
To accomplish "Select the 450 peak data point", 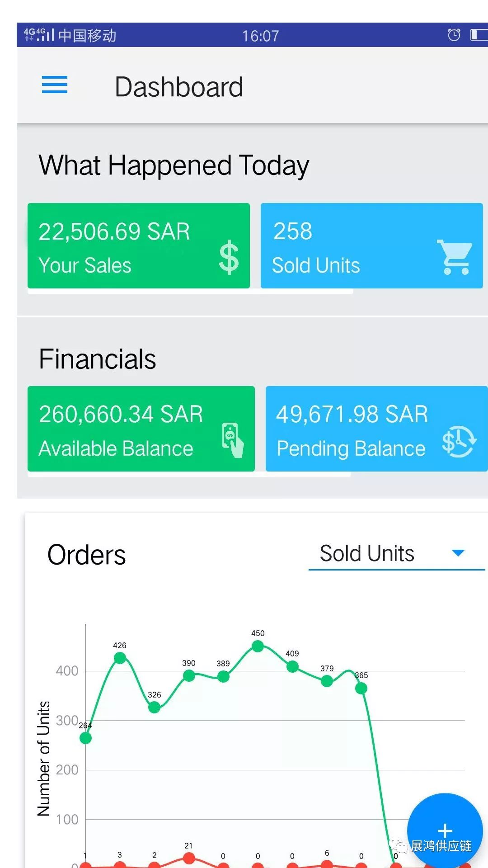I will pyautogui.click(x=258, y=646).
